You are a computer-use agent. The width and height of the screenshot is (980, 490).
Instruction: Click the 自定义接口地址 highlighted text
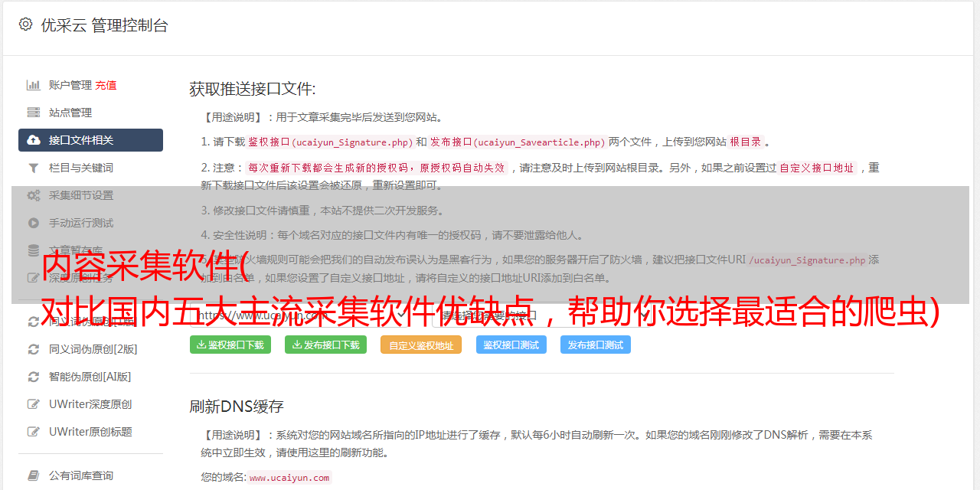(817, 168)
